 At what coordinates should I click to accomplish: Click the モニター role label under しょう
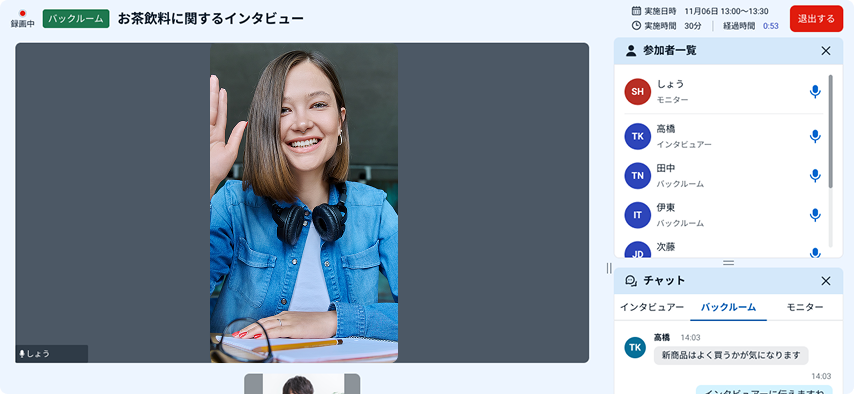click(672, 100)
